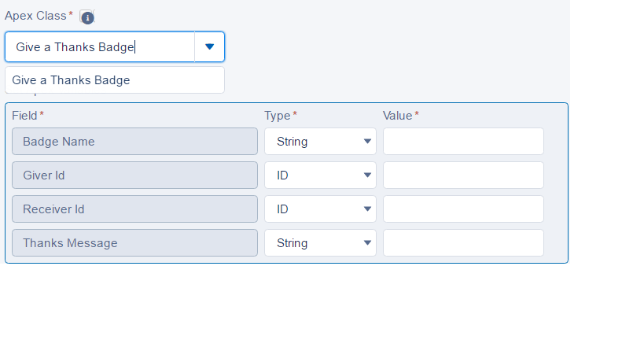Click the Type column header label
This screenshot has width=644, height=362.
pos(278,116)
